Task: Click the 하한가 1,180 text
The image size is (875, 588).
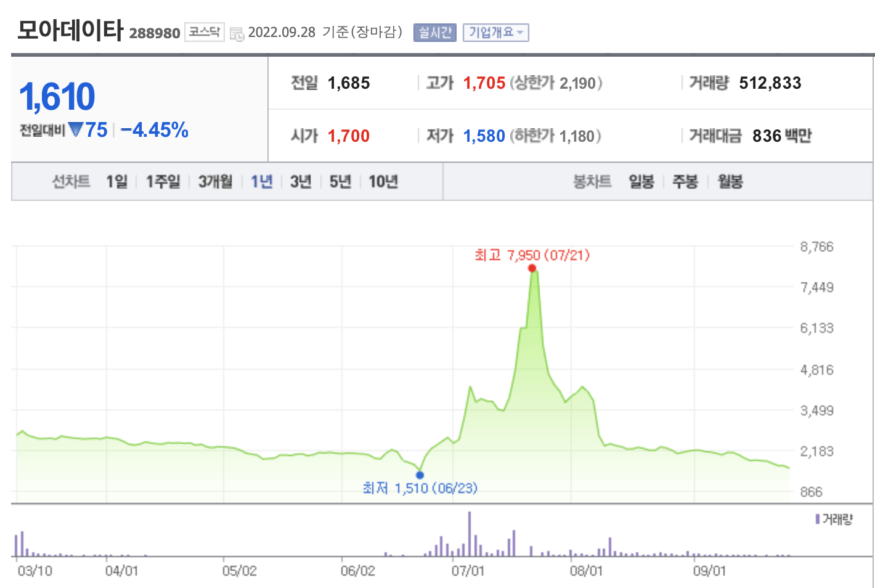Action: 555,136
